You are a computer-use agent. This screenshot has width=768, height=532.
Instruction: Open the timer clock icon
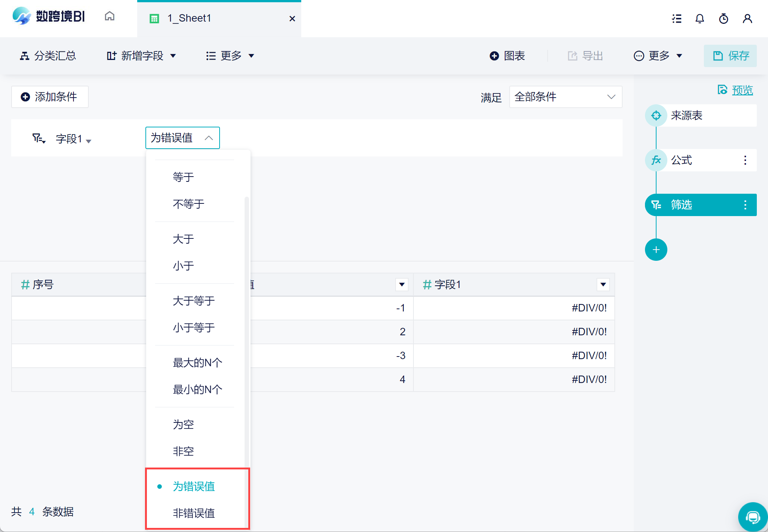724,19
